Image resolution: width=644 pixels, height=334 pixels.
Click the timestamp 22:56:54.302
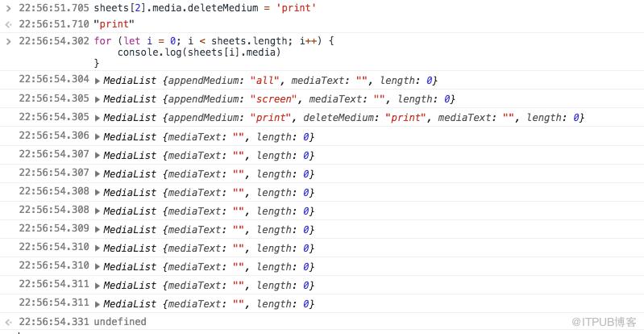[54, 40]
